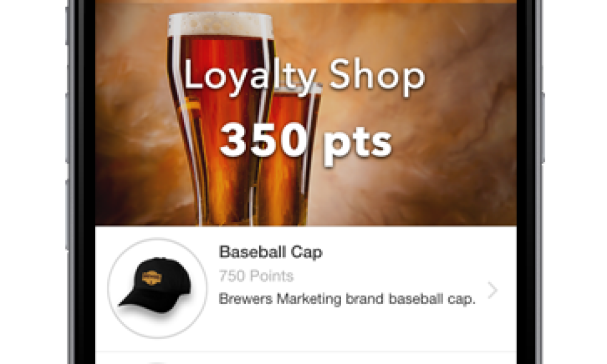This screenshot has width=607, height=364.
Task: Tap the black baseball cap thumbnail
Action: point(156,286)
